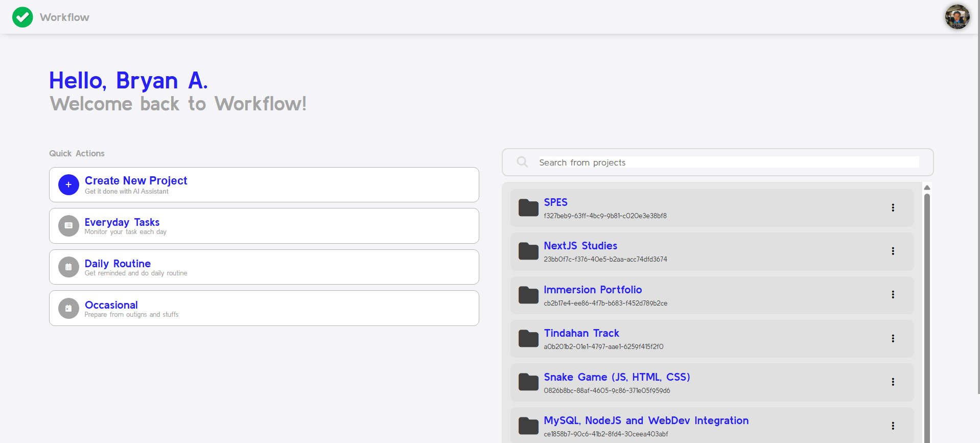Viewport: 980px width, 443px height.
Task: Click the Everyday Tasks list icon
Action: coord(68,226)
